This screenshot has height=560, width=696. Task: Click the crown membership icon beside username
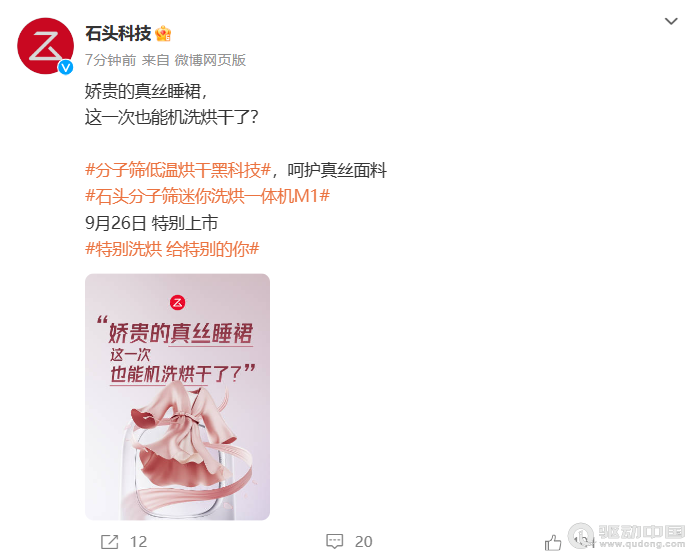(163, 34)
